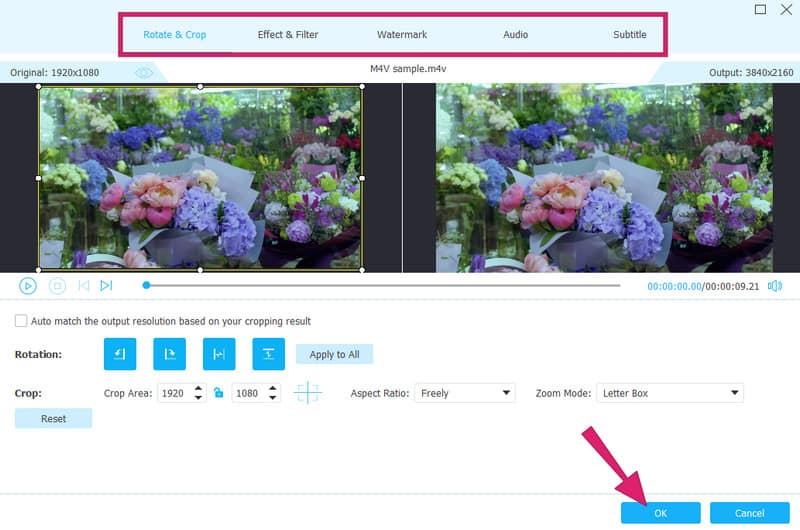Rotate video 90 degrees left
The height and width of the screenshot is (530, 800).
(120, 354)
